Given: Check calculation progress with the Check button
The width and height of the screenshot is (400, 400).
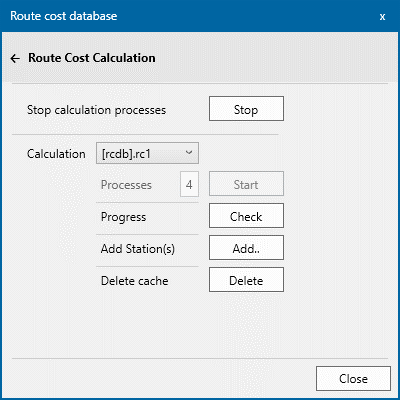Looking at the screenshot, I should click(246, 216).
